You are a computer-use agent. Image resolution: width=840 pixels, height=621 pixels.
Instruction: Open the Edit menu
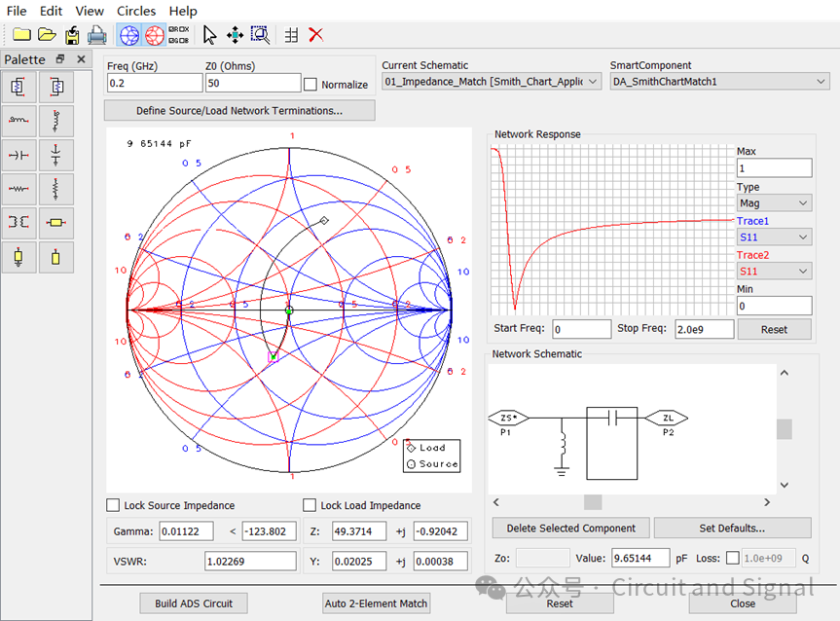(x=51, y=11)
